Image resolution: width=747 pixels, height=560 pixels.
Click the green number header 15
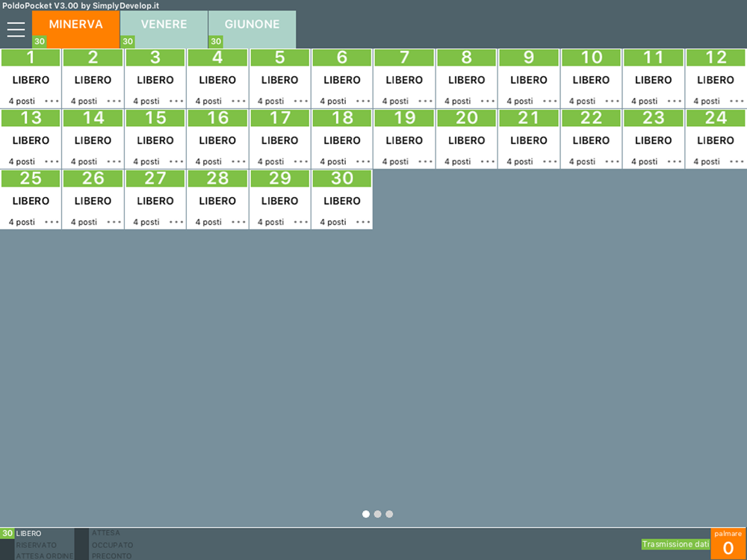coord(155,118)
